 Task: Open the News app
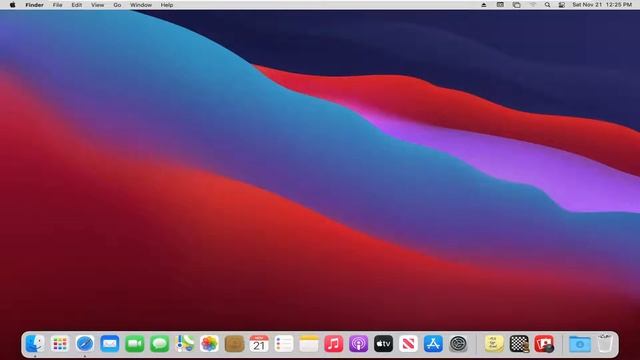pos(409,344)
